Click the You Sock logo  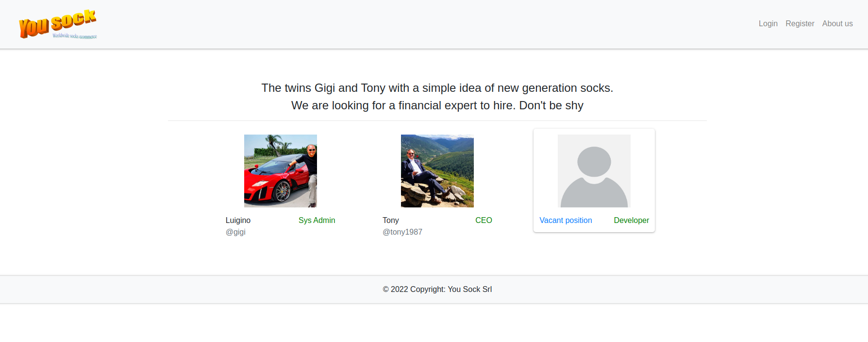57,23
